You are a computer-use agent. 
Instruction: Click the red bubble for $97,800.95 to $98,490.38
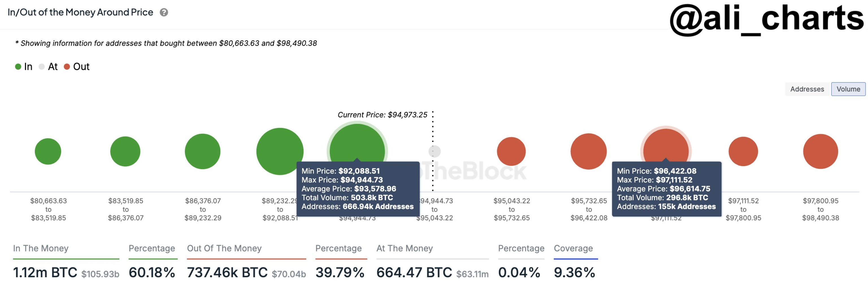pyautogui.click(x=820, y=151)
